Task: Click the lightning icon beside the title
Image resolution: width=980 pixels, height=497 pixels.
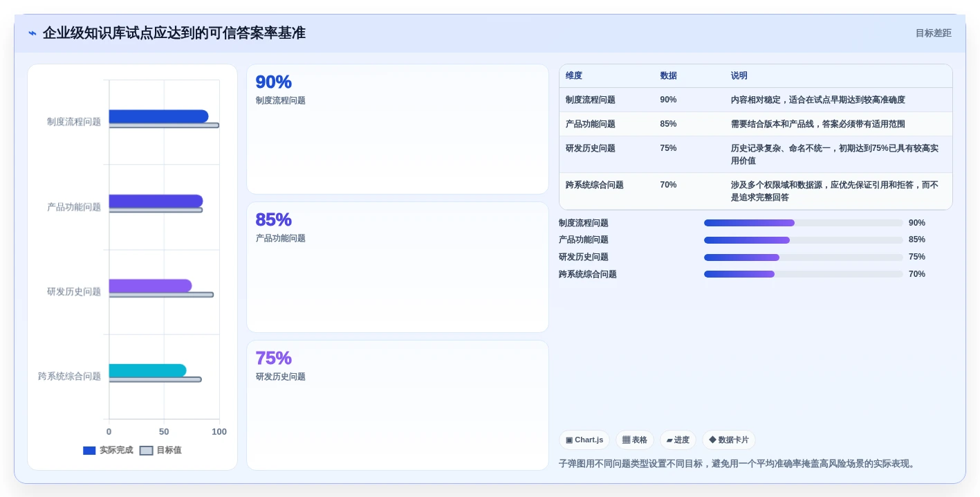Action: point(33,33)
